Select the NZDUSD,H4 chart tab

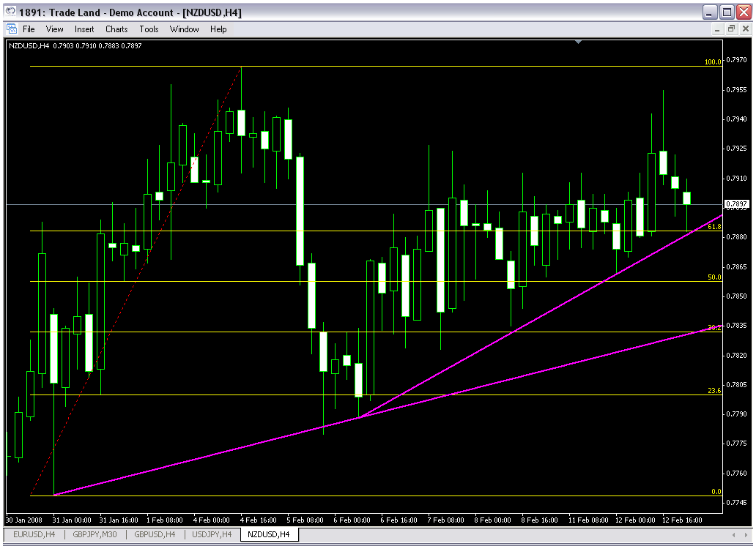click(269, 534)
